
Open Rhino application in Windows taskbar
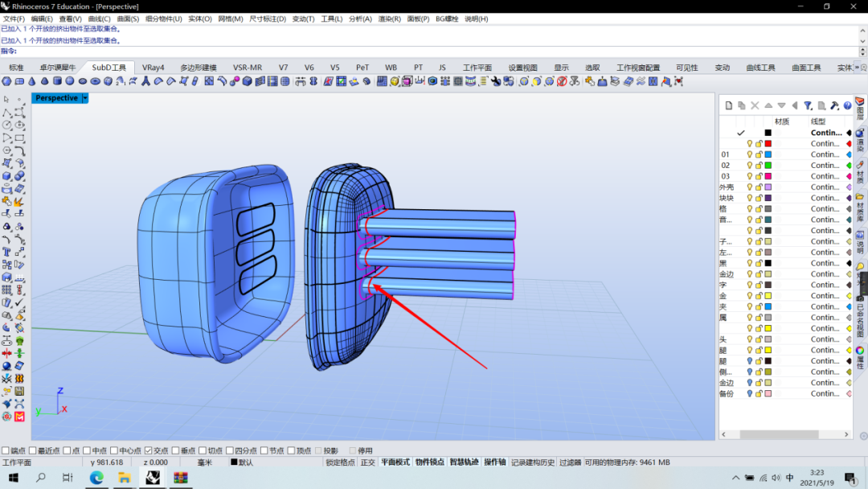pyautogui.click(x=153, y=478)
